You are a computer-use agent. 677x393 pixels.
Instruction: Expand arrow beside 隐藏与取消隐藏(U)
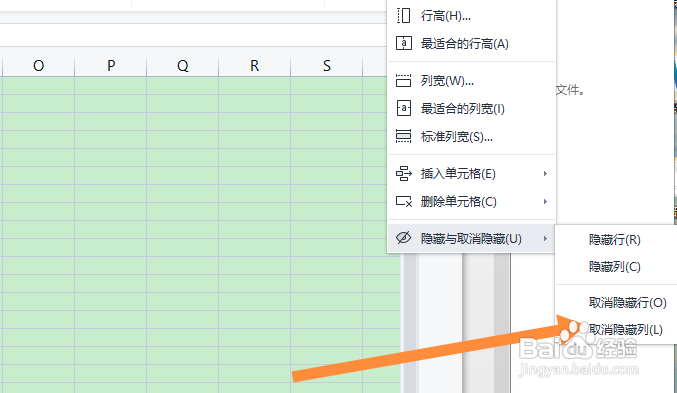coord(545,238)
